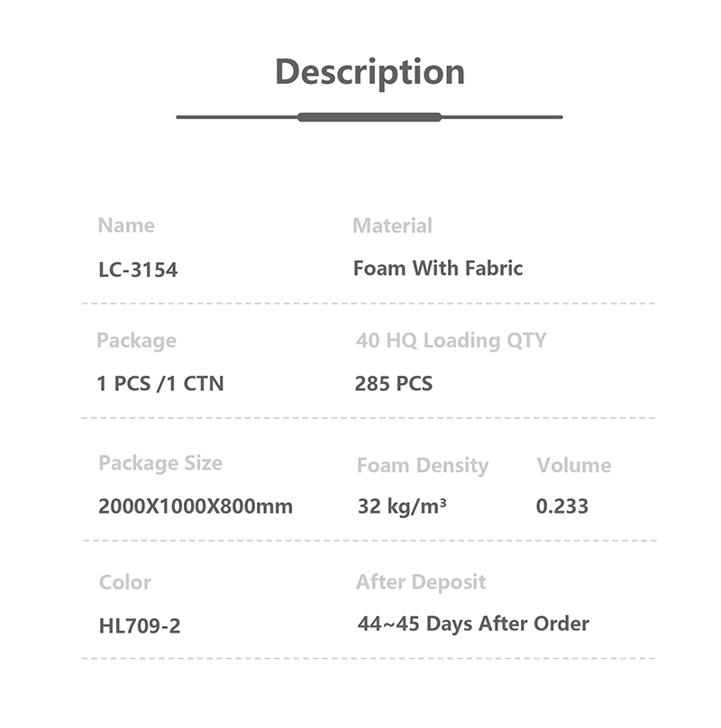The height and width of the screenshot is (728, 721).
Task: Select the Name label
Action: tap(126, 225)
